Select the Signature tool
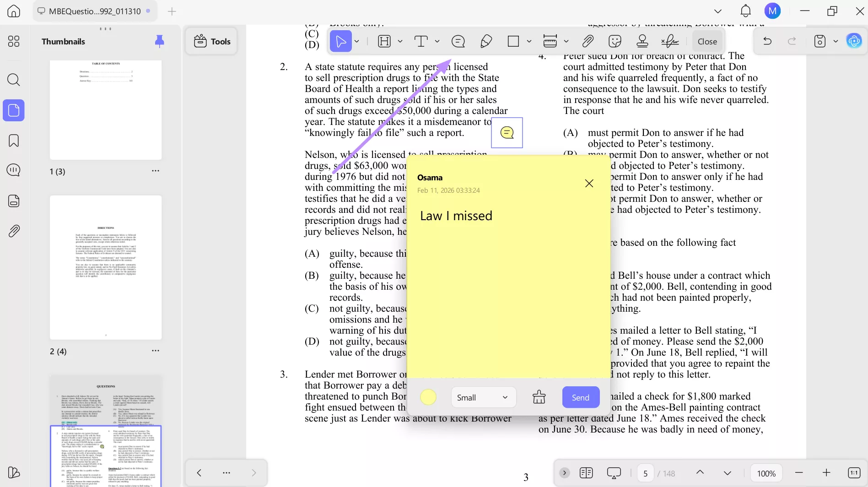The width and height of the screenshot is (868, 487). pyautogui.click(x=670, y=41)
